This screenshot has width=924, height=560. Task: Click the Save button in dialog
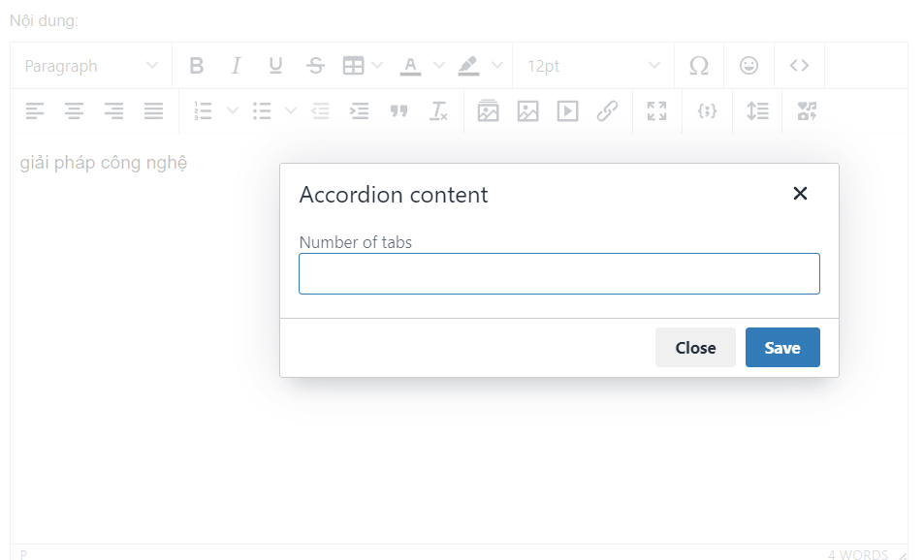click(x=782, y=348)
